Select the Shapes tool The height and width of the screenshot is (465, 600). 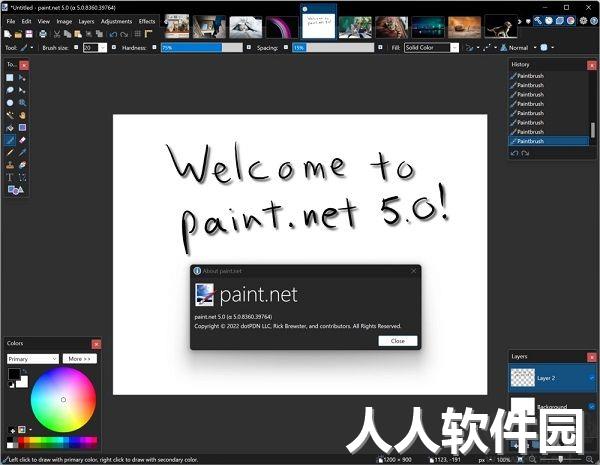pyautogui.click(x=15, y=190)
